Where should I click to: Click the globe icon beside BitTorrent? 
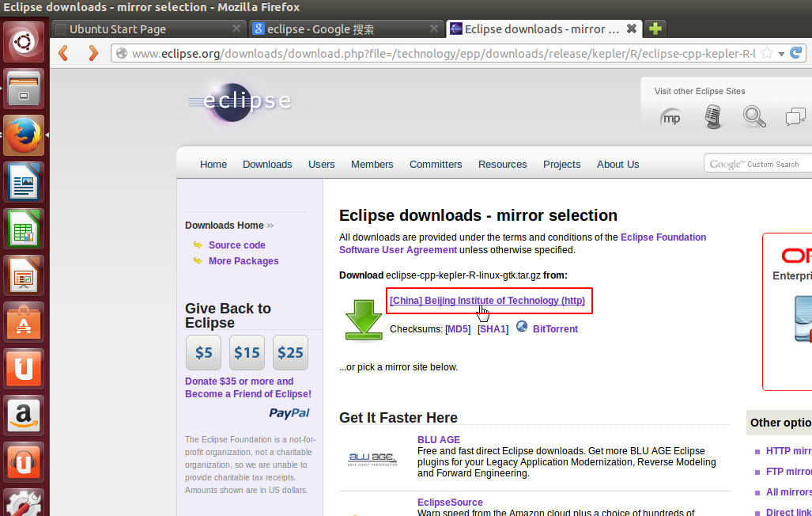(x=522, y=327)
